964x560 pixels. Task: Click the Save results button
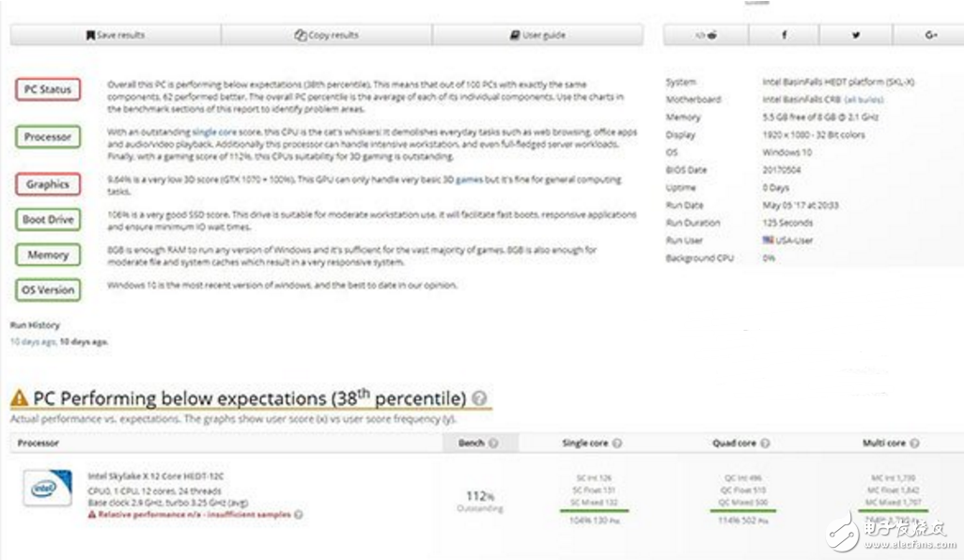click(x=116, y=36)
